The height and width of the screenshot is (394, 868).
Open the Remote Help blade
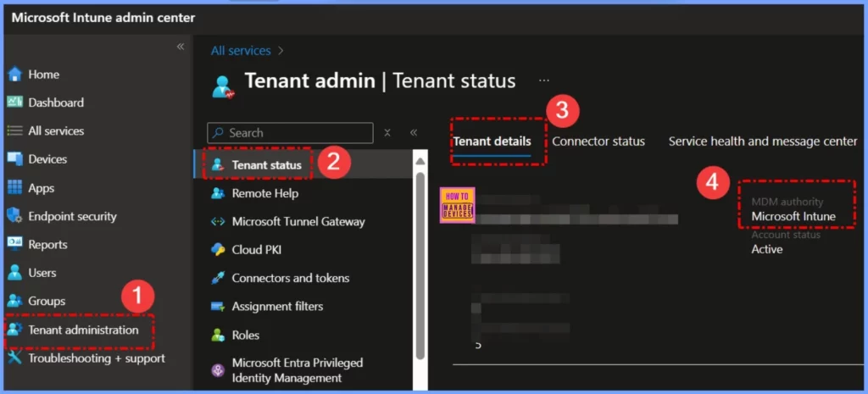pyautogui.click(x=265, y=193)
